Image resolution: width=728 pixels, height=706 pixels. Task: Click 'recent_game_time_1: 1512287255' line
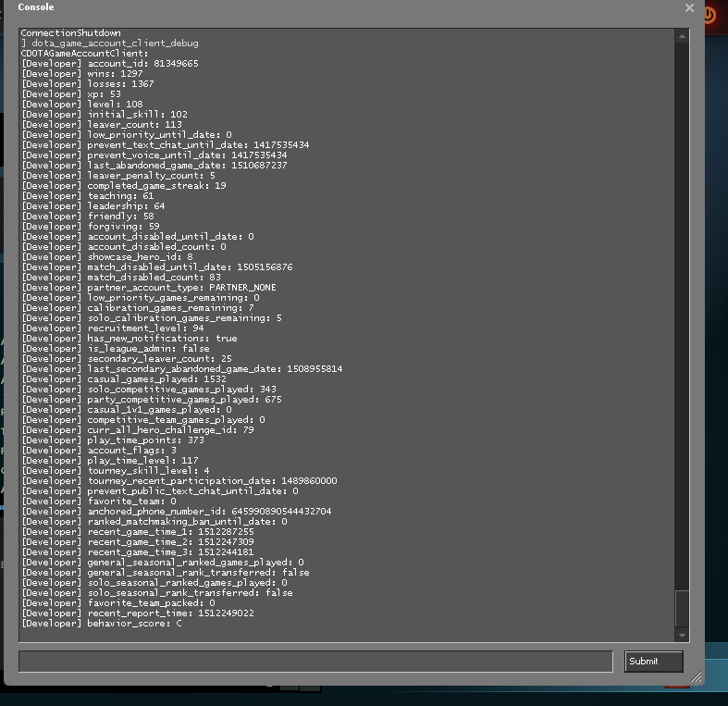coord(138,532)
